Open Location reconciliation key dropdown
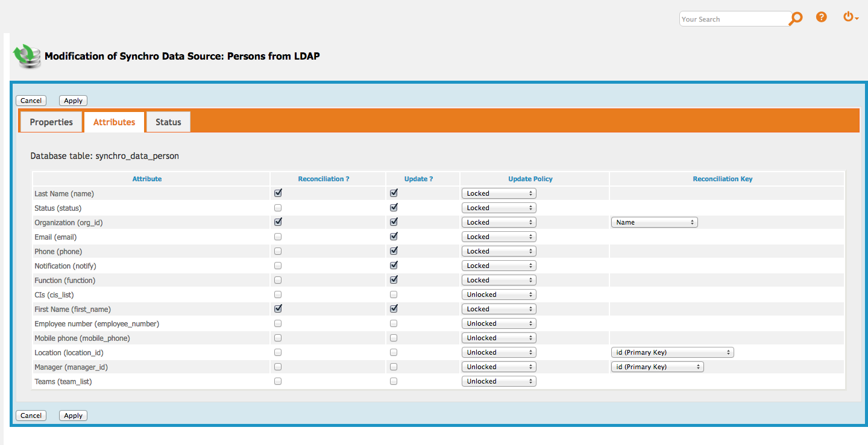The image size is (868, 445). pyautogui.click(x=672, y=352)
